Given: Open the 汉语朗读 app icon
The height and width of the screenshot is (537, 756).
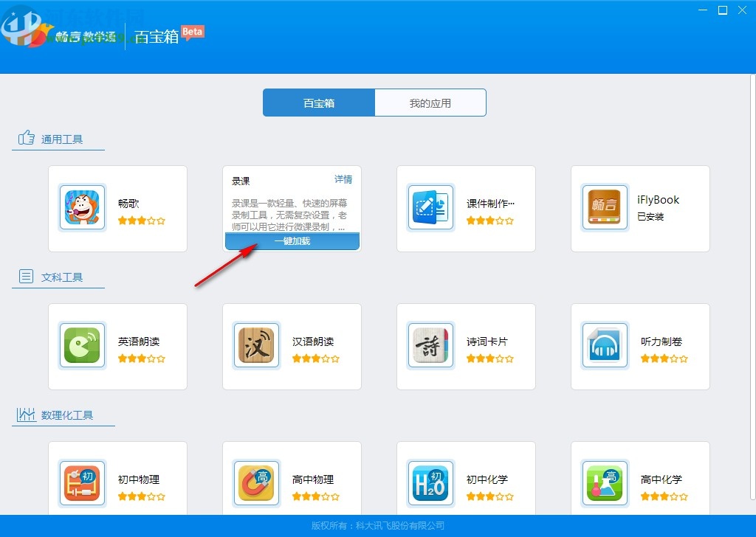Looking at the screenshot, I should [x=256, y=346].
